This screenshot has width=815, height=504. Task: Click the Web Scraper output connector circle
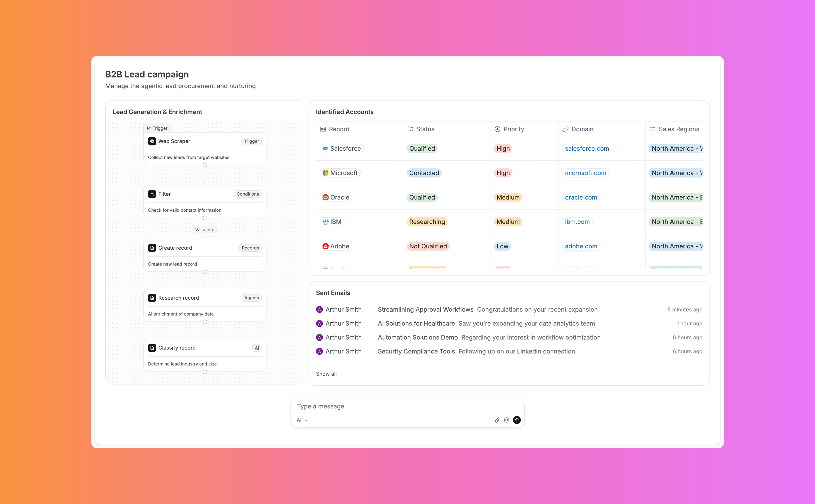pos(205,165)
